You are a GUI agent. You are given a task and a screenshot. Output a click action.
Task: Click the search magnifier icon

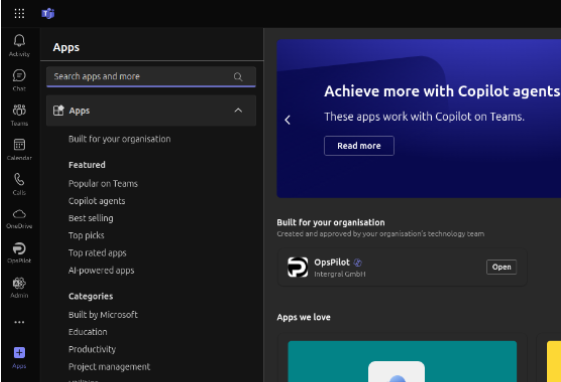coord(238,77)
